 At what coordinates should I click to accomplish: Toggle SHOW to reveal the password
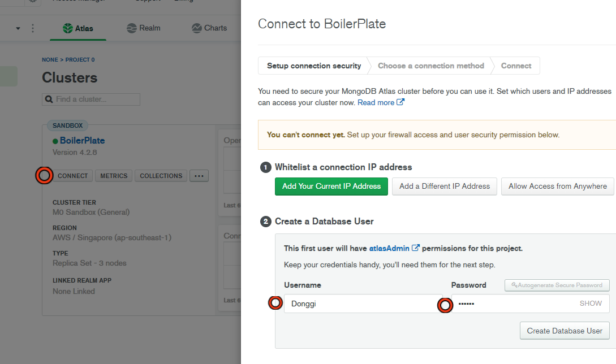tap(591, 304)
